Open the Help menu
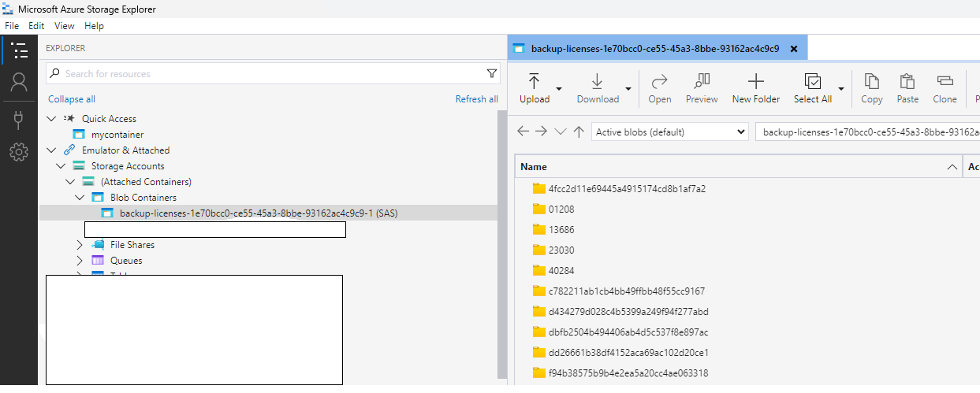Viewport: 980px width, 393px height. pos(94,26)
